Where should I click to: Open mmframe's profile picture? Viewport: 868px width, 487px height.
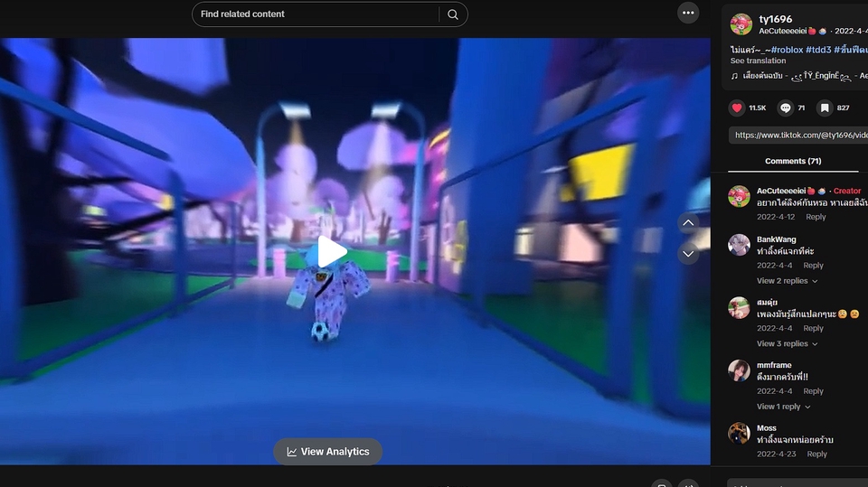click(x=739, y=370)
